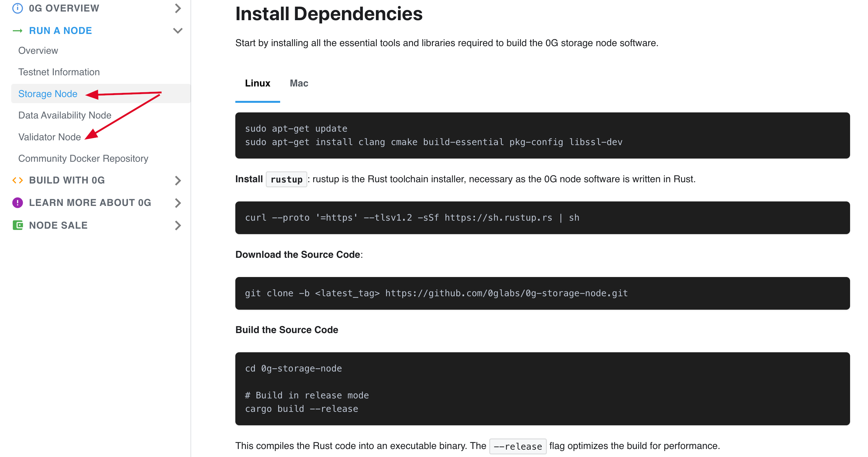Expand the 0G Overview section chevron
Image resolution: width=868 pixels, height=457 pixels.
click(x=178, y=8)
